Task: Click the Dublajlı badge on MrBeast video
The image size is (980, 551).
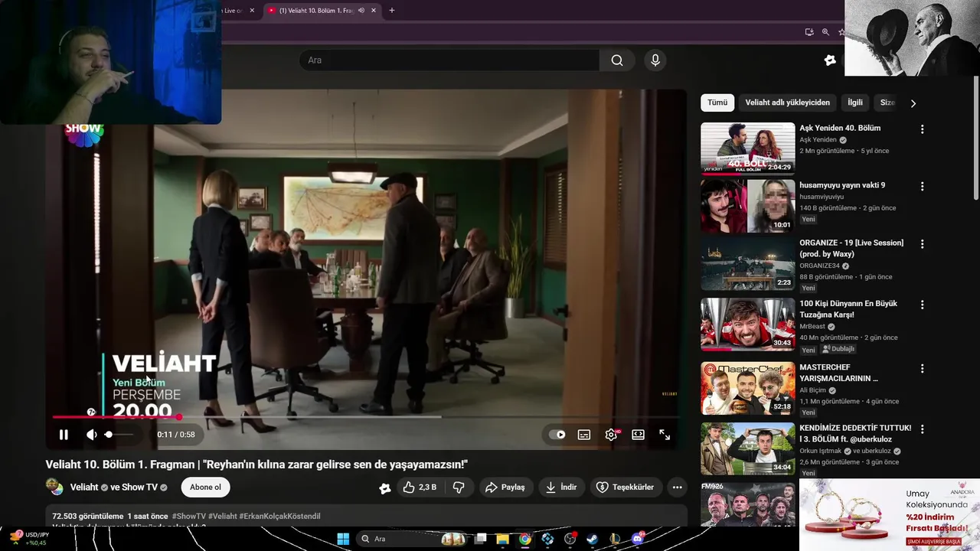Action: click(x=838, y=349)
